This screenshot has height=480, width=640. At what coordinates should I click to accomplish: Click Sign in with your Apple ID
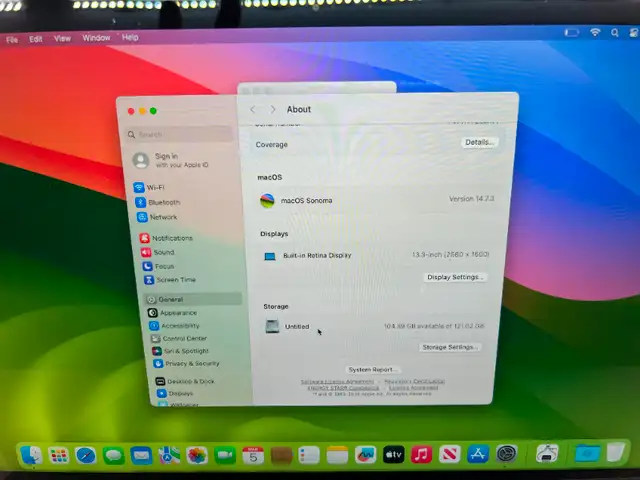(x=171, y=160)
